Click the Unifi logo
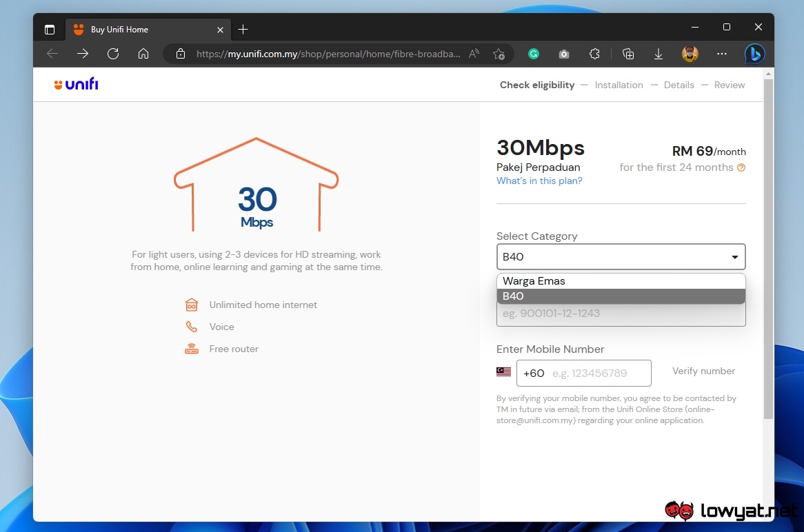804x532 pixels. click(77, 84)
